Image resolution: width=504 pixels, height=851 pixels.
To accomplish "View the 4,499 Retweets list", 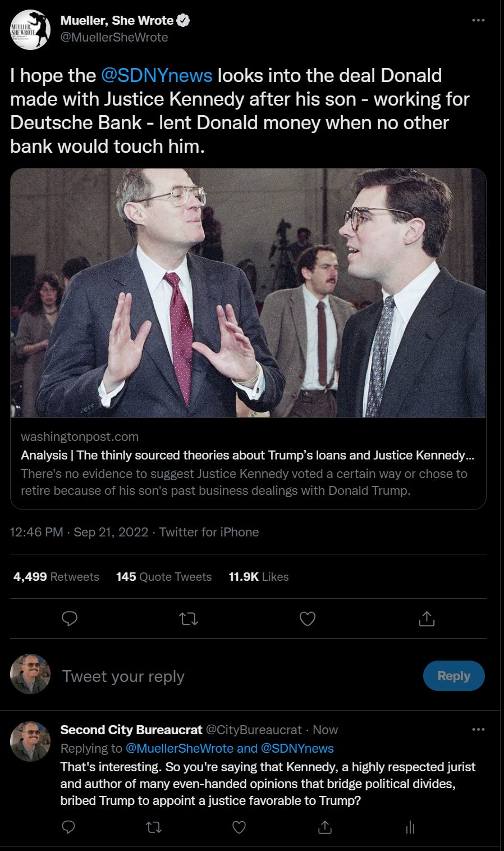I will (x=56, y=577).
